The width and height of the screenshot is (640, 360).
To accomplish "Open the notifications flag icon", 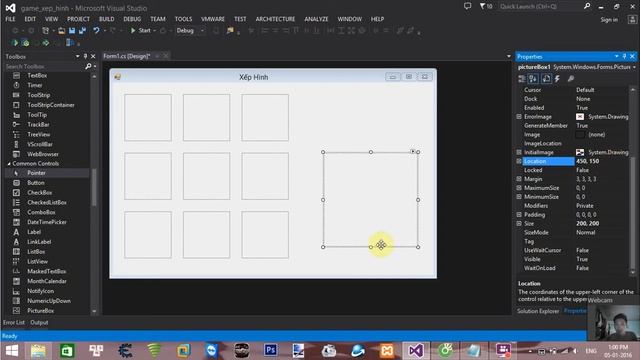I will (486, 6).
